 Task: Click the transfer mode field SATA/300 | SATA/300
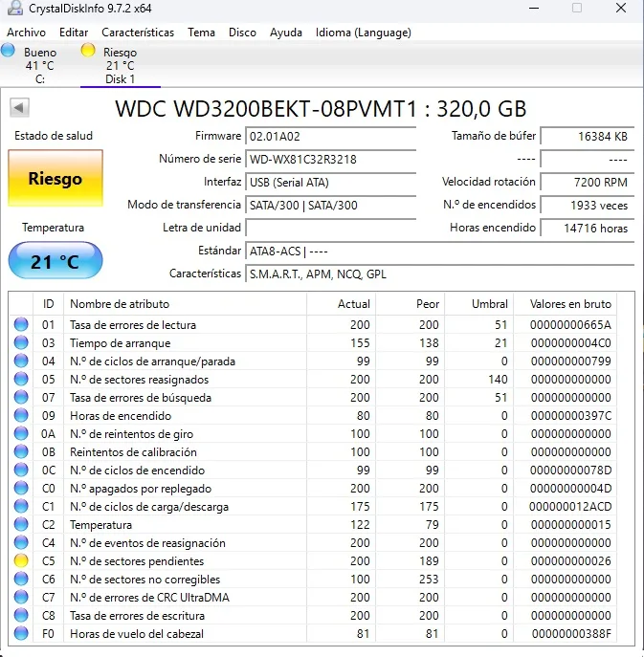331,206
